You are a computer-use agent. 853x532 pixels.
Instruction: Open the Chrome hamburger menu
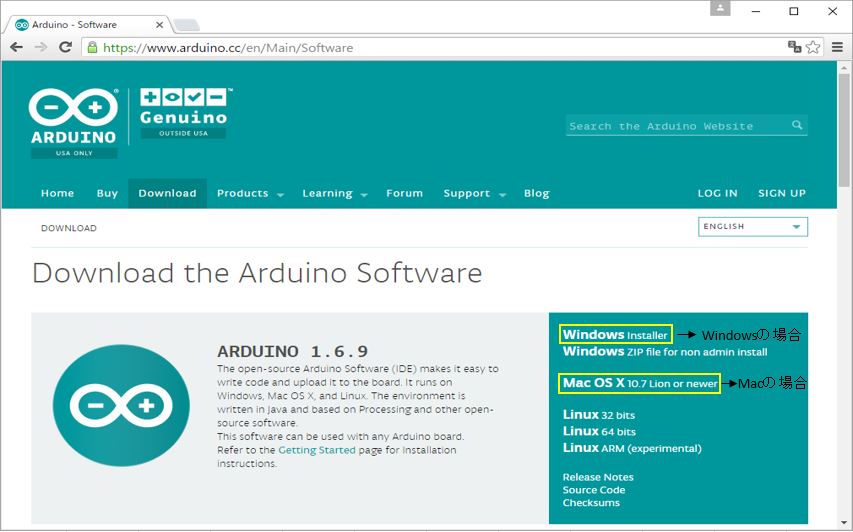[x=837, y=47]
